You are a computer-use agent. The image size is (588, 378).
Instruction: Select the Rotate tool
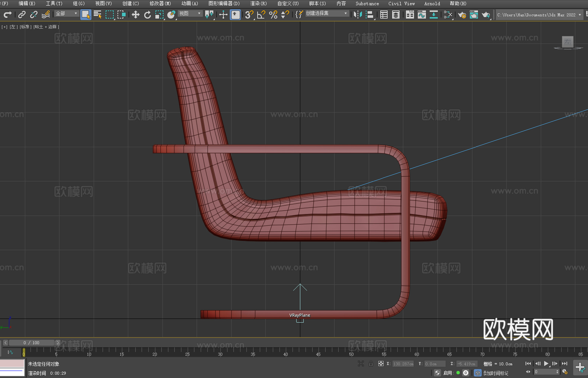coord(148,14)
